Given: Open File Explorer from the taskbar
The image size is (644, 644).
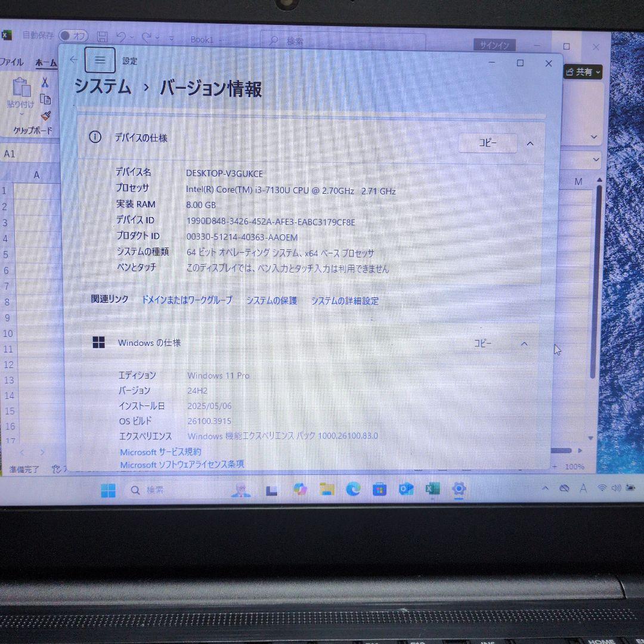Looking at the screenshot, I should coord(327,489).
